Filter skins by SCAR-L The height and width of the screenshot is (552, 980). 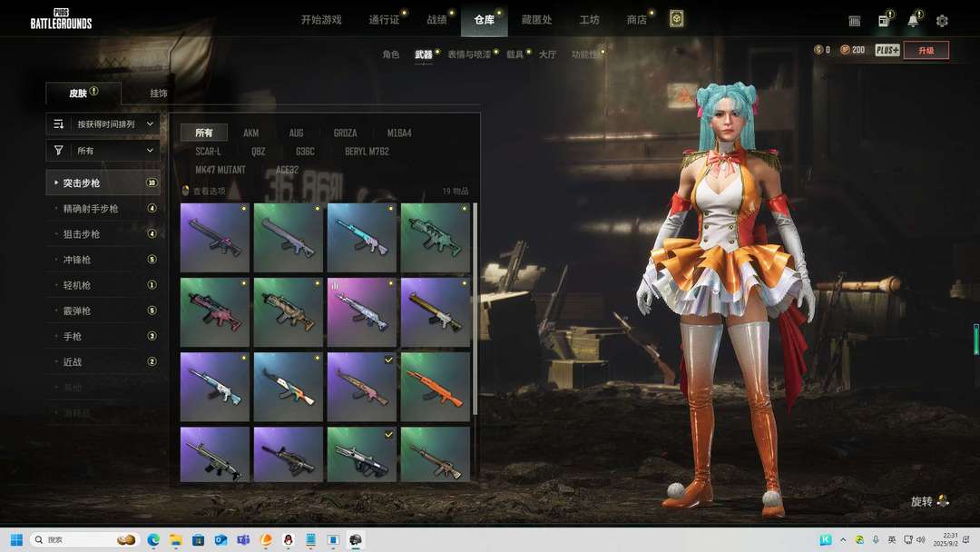pyautogui.click(x=208, y=152)
